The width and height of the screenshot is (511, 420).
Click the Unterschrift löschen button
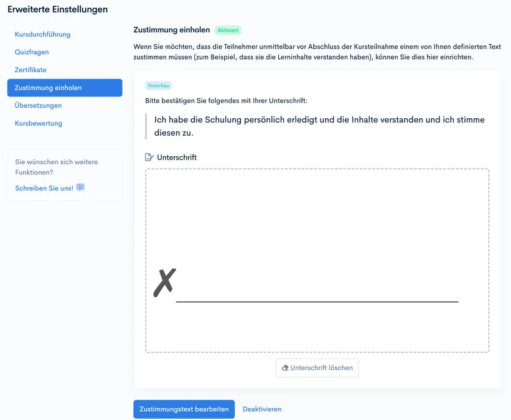click(317, 368)
